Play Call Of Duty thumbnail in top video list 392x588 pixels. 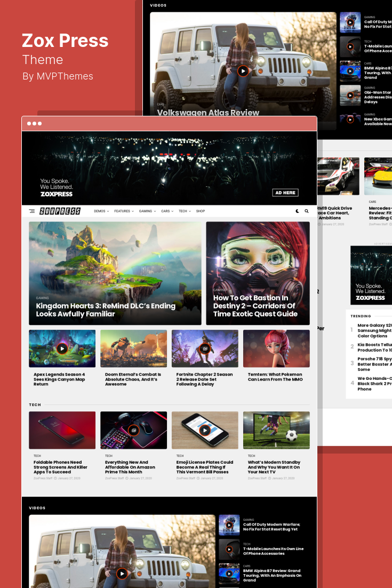point(350,22)
